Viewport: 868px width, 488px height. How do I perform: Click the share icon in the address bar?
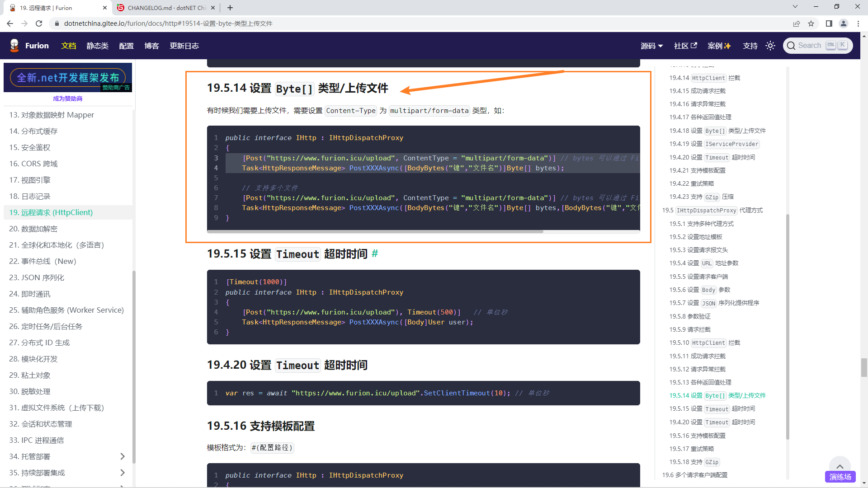[797, 23]
